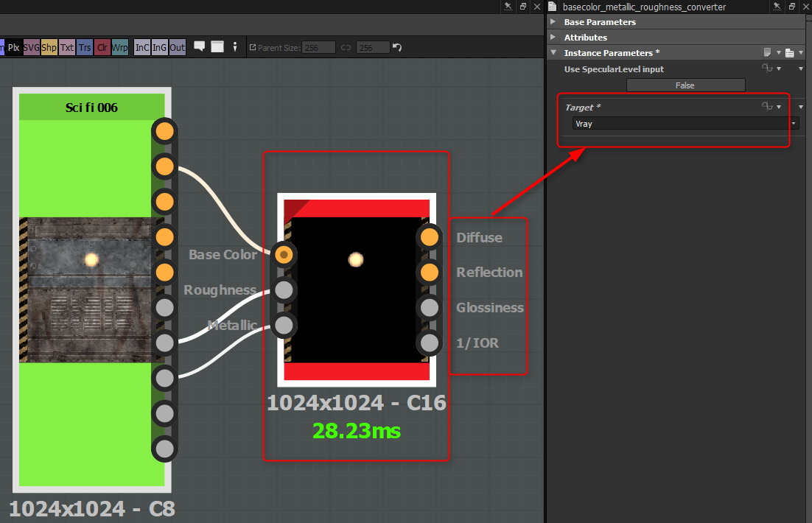The width and height of the screenshot is (812, 523).
Task: Click the Diffuse output connector
Action: (430, 237)
